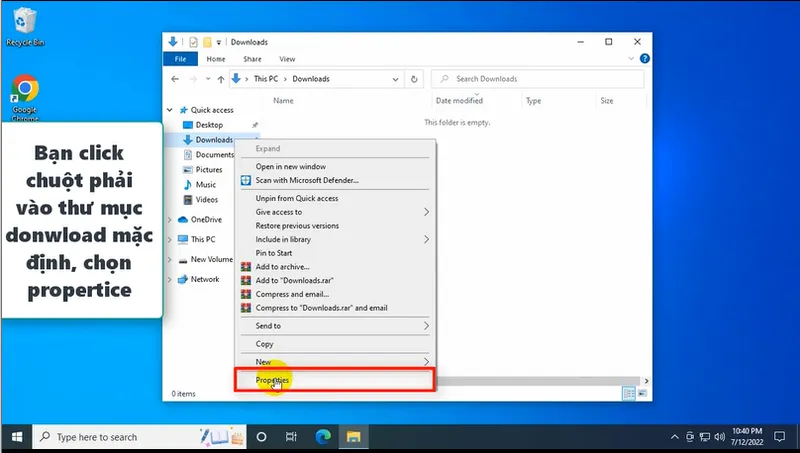Sort by the Size column header
Image resolution: width=800 pixels, height=453 pixels.
607,100
